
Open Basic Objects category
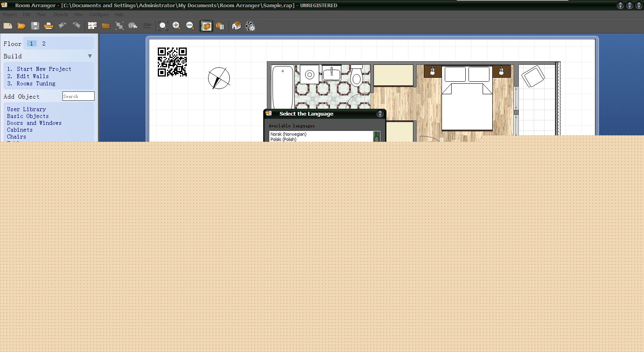[28, 116]
